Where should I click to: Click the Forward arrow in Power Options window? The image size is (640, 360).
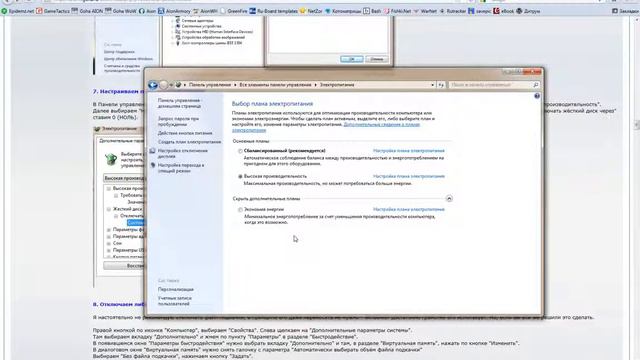(x=163, y=85)
